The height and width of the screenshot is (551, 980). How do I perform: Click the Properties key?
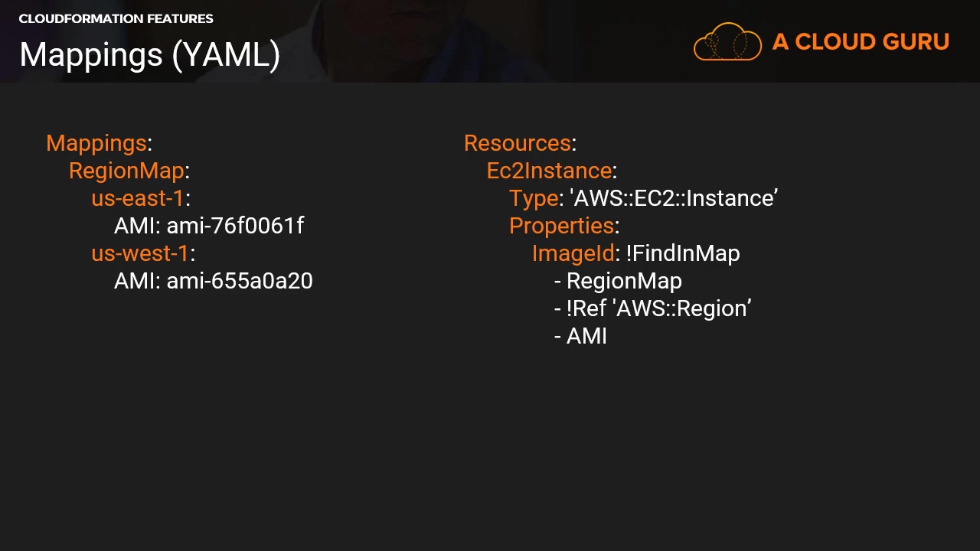561,226
